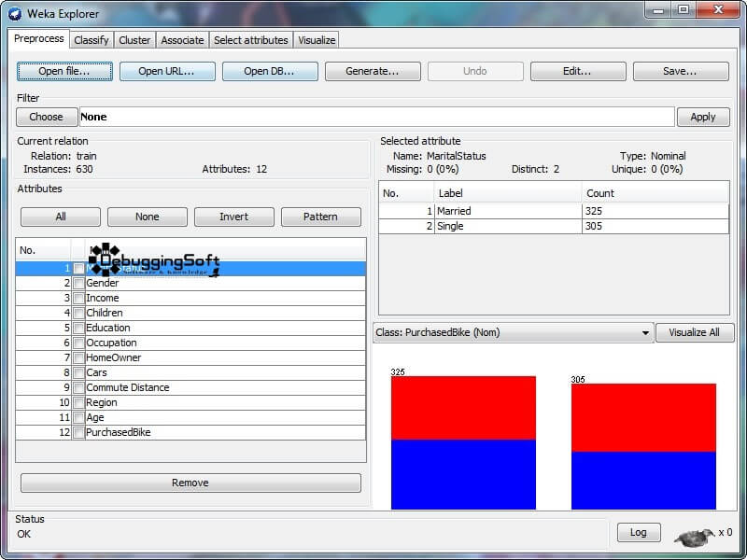Viewport: 747px width, 560px height.
Task: Click the Weka logo icon in title bar
Action: [15, 14]
